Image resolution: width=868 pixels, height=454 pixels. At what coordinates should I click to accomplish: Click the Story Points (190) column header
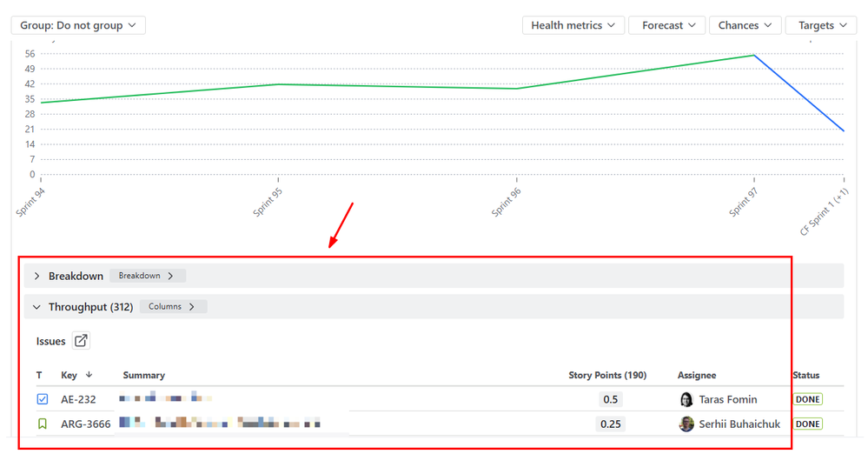607,375
